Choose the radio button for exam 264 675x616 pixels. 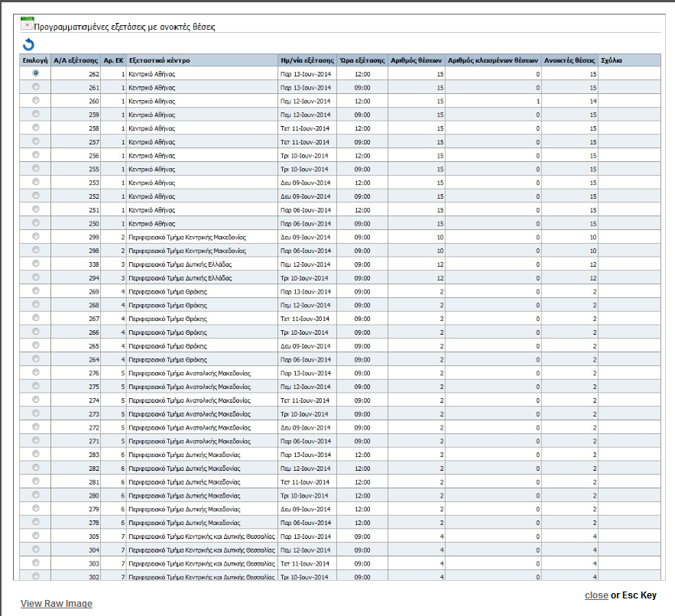click(x=36, y=359)
